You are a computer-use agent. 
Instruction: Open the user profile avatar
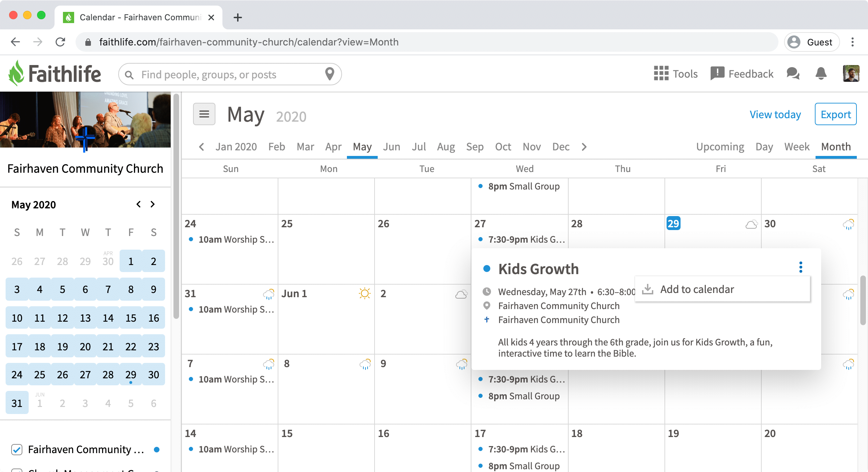[x=851, y=74]
